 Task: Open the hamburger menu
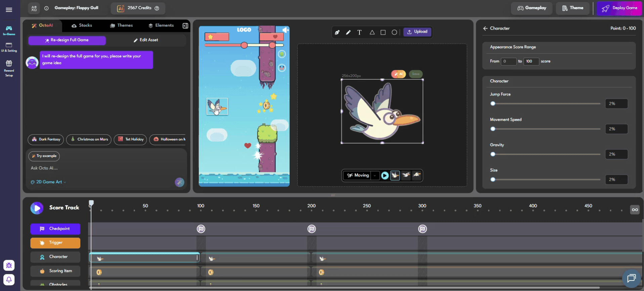click(9, 10)
